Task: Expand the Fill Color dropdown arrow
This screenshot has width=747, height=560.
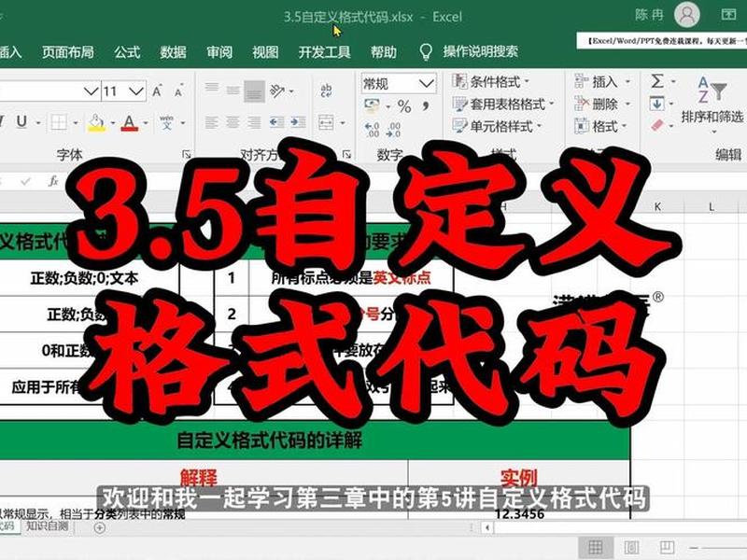Action: point(113,123)
